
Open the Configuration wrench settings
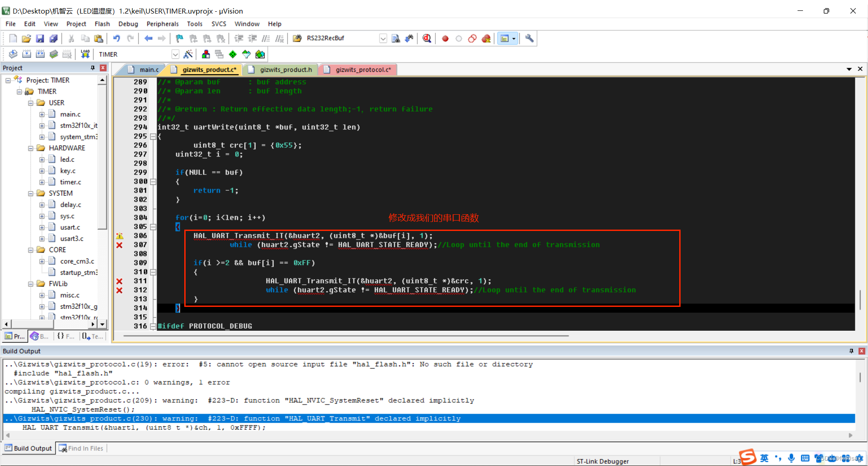coord(529,38)
